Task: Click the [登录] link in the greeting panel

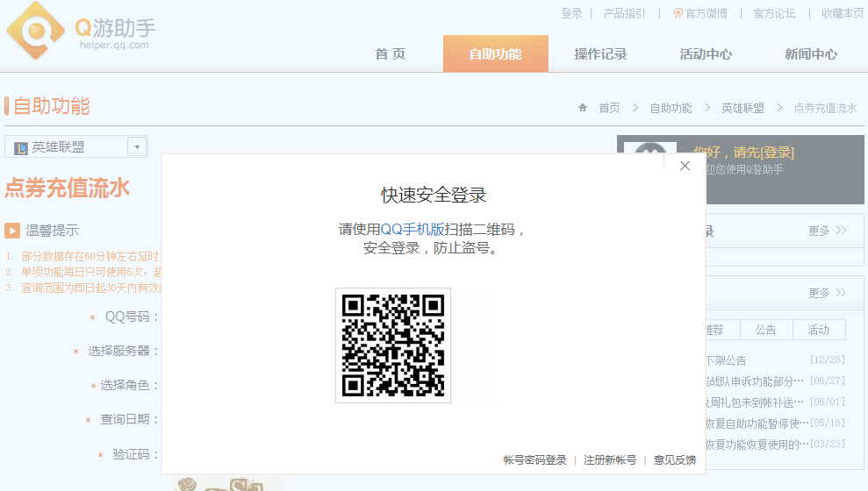Action: pos(778,152)
